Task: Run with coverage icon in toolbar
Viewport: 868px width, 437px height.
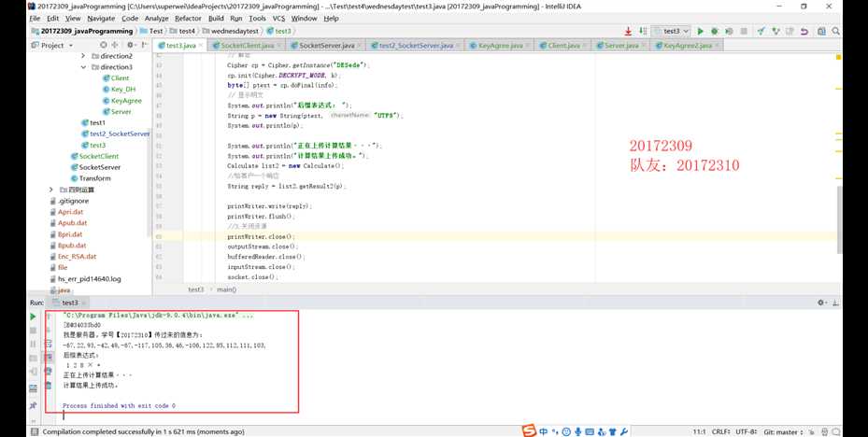Action: (729, 32)
